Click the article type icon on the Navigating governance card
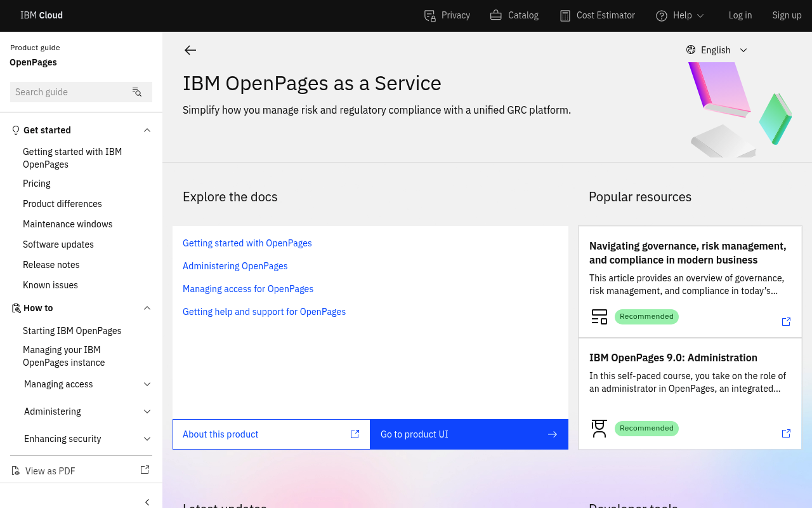This screenshot has width=812, height=508. pos(599,317)
